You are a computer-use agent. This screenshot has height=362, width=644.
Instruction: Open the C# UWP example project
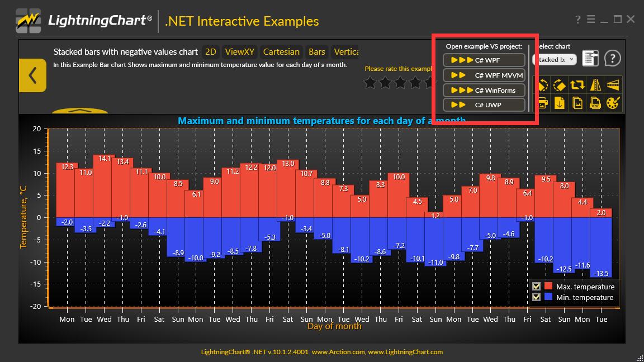(x=484, y=104)
